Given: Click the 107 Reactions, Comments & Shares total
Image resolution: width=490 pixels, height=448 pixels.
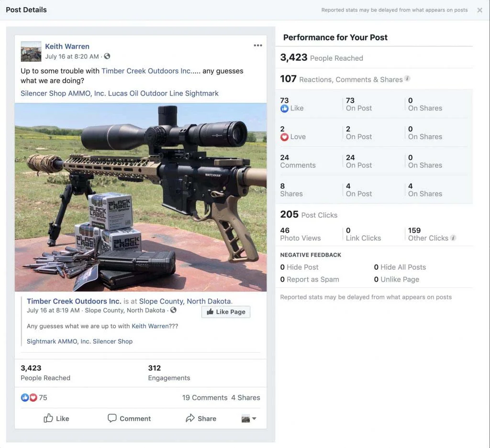Looking at the screenshot, I should [341, 79].
